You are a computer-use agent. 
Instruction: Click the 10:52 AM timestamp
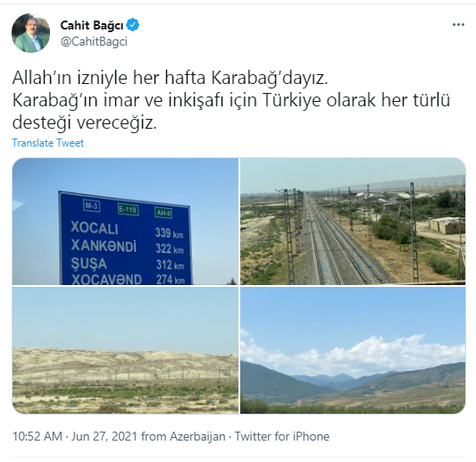(37, 436)
